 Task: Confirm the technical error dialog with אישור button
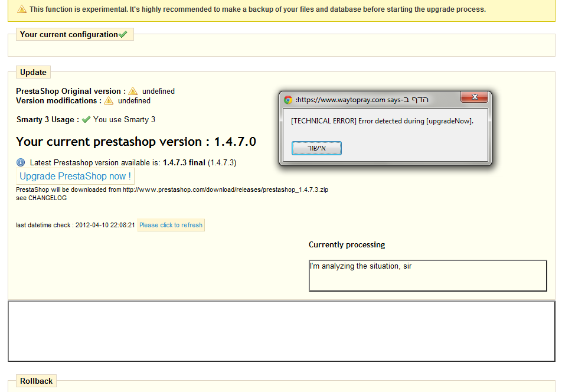click(x=316, y=148)
